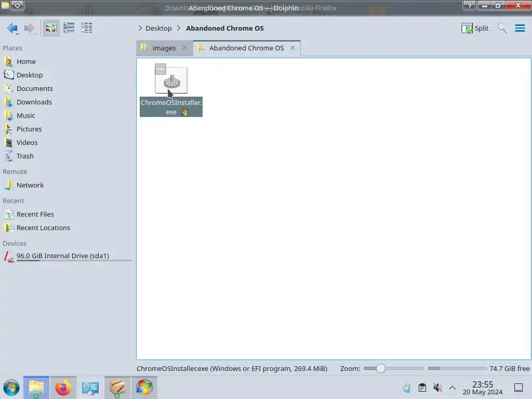532x399 pixels.
Task: Open the window menu folder icon
Action: 5,5
